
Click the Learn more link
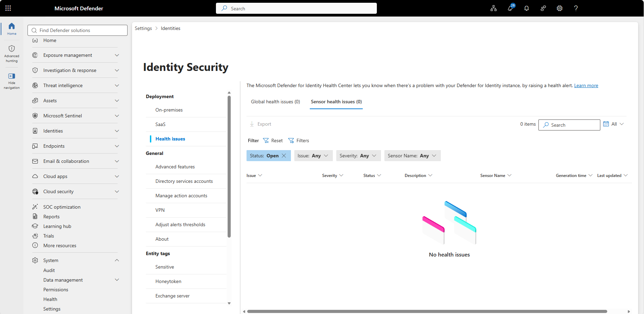coord(586,85)
